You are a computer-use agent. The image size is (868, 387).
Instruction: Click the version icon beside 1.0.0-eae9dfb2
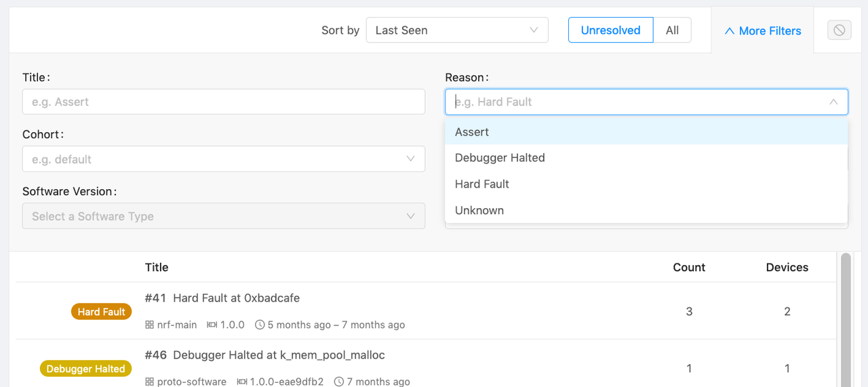pos(242,382)
